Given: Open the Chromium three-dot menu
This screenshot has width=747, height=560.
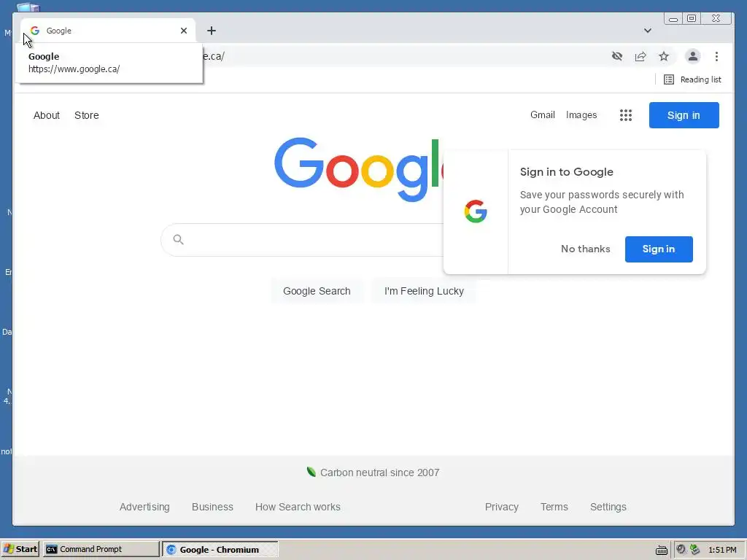Looking at the screenshot, I should pyautogui.click(x=716, y=56).
